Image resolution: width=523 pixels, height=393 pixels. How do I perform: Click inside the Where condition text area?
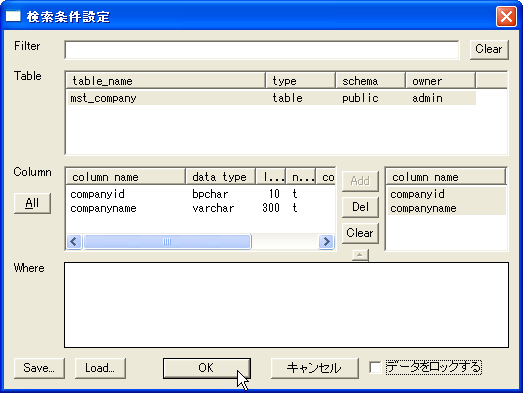(x=287, y=305)
